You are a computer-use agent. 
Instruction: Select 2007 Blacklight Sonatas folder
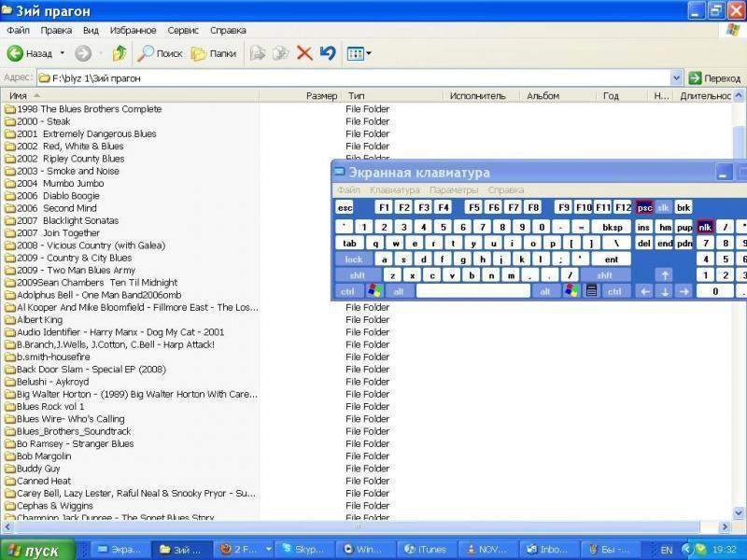pos(62,220)
